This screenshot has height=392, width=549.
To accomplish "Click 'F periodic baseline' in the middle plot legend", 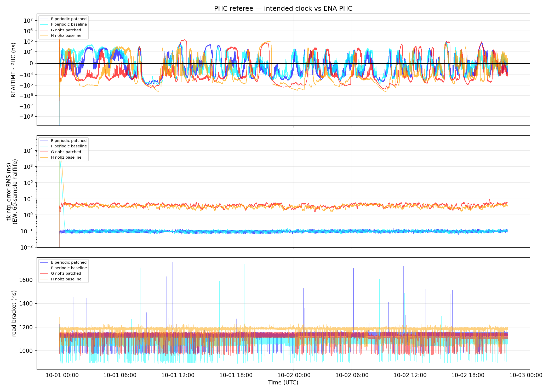I will (x=69, y=146).
